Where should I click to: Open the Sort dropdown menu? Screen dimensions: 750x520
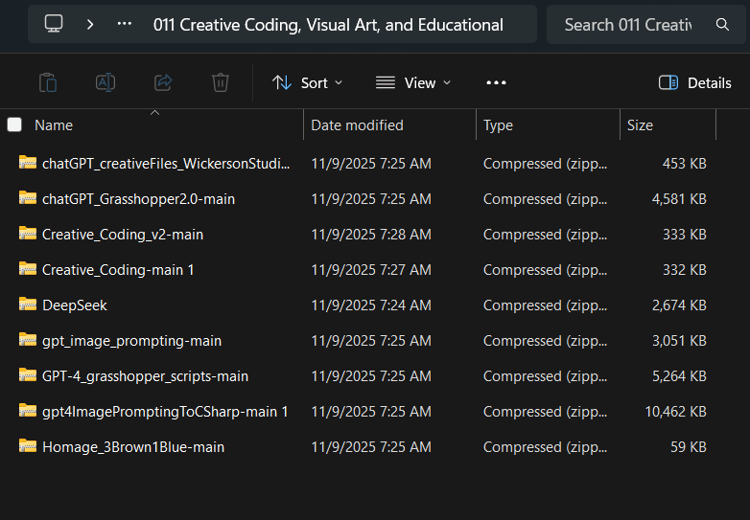(307, 83)
